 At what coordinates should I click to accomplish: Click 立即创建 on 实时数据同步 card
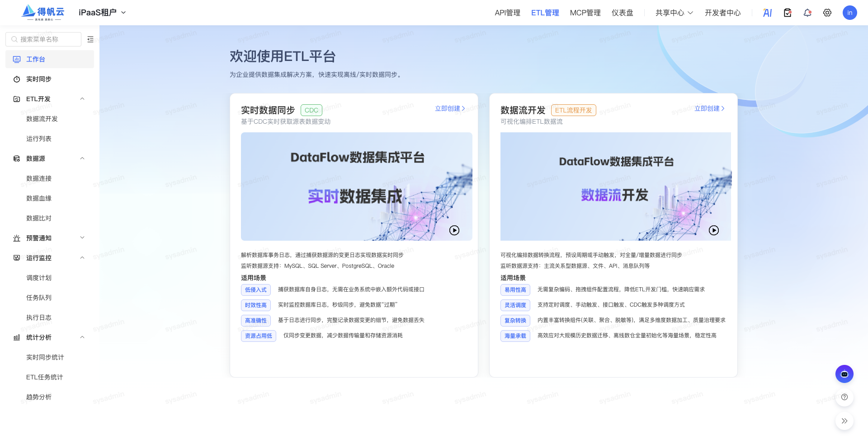pos(450,108)
